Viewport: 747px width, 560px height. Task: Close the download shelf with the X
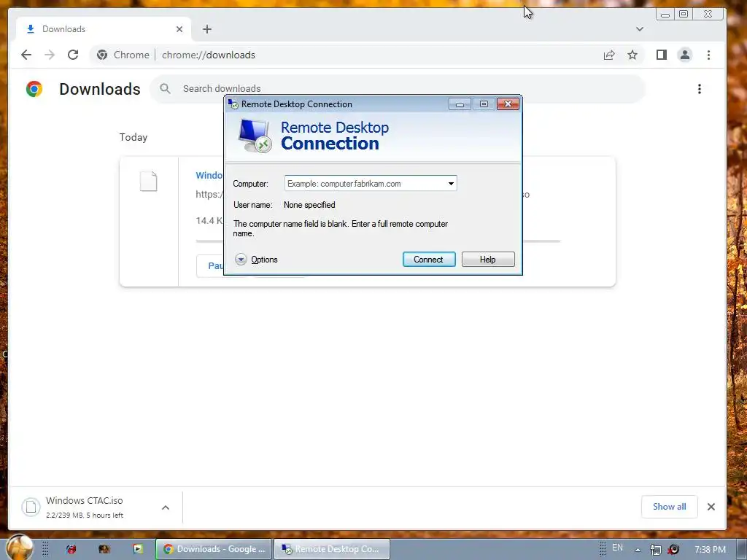click(x=711, y=507)
